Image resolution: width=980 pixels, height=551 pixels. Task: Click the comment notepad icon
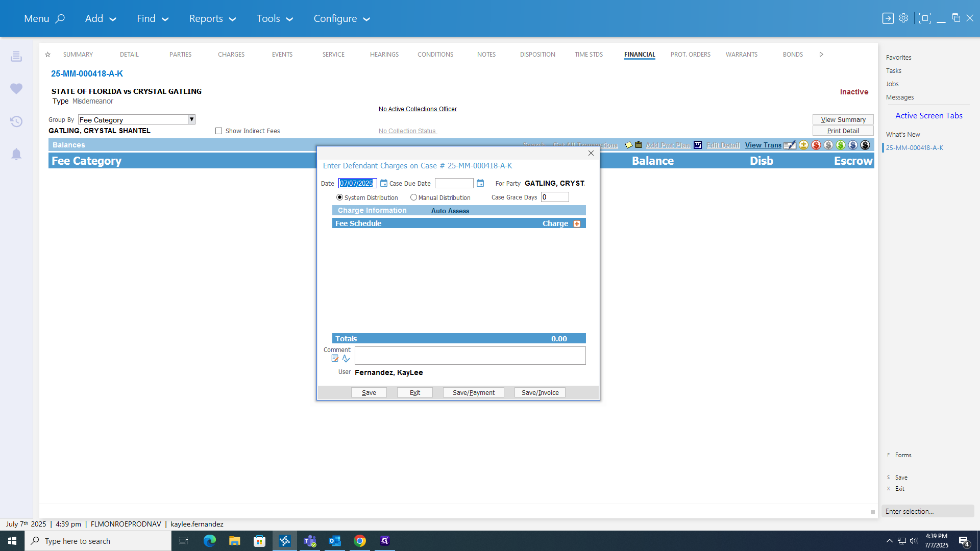pos(335,359)
